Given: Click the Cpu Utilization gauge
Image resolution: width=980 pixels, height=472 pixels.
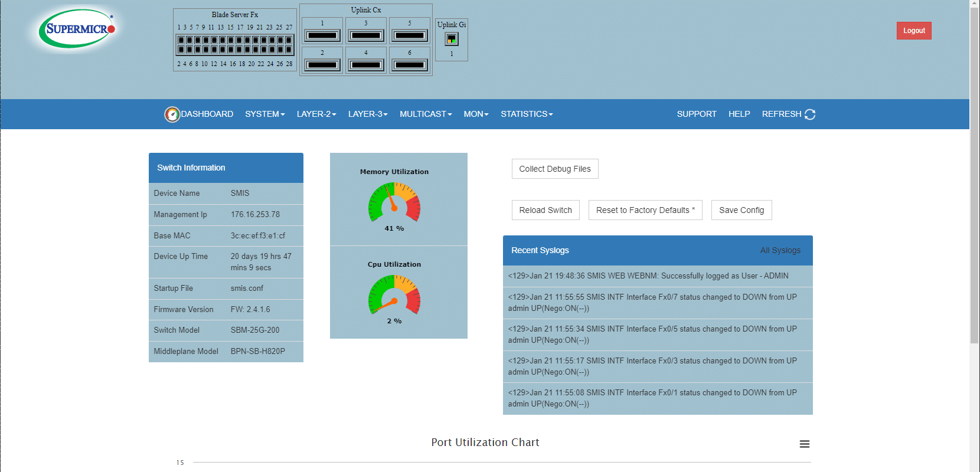Looking at the screenshot, I should click(x=394, y=294).
